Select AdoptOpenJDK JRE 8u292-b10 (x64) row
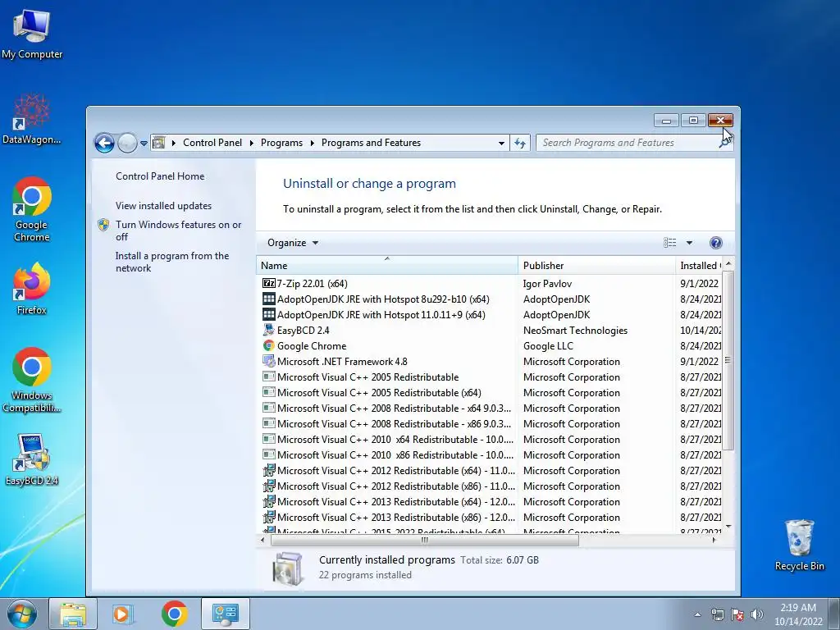This screenshot has width=840, height=630. 489,299
